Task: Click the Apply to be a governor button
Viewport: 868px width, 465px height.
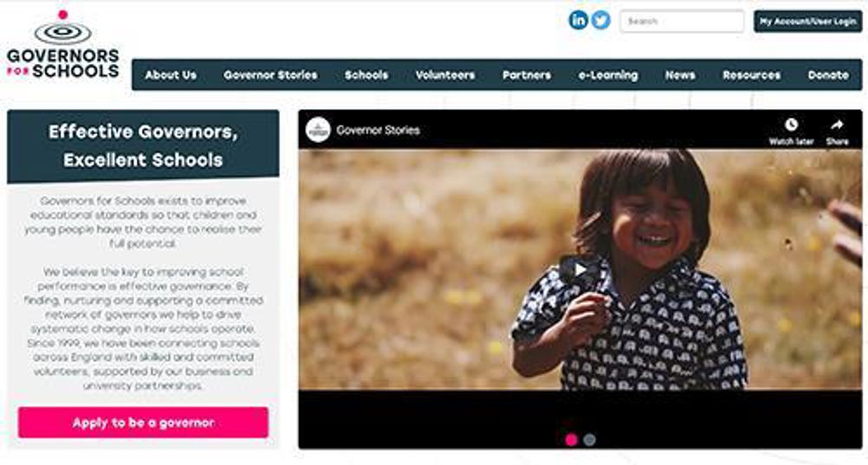Action: 143,423
